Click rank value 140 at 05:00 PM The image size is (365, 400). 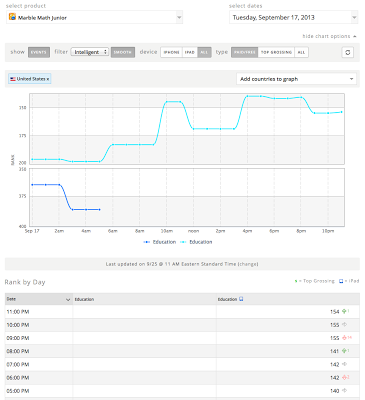tap(335, 391)
